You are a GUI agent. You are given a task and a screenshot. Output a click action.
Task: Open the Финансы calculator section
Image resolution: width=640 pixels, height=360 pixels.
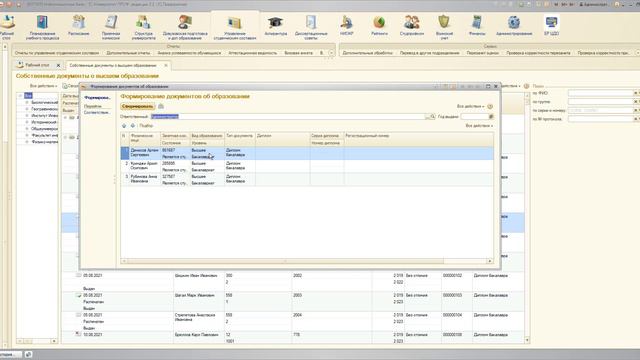point(477,25)
